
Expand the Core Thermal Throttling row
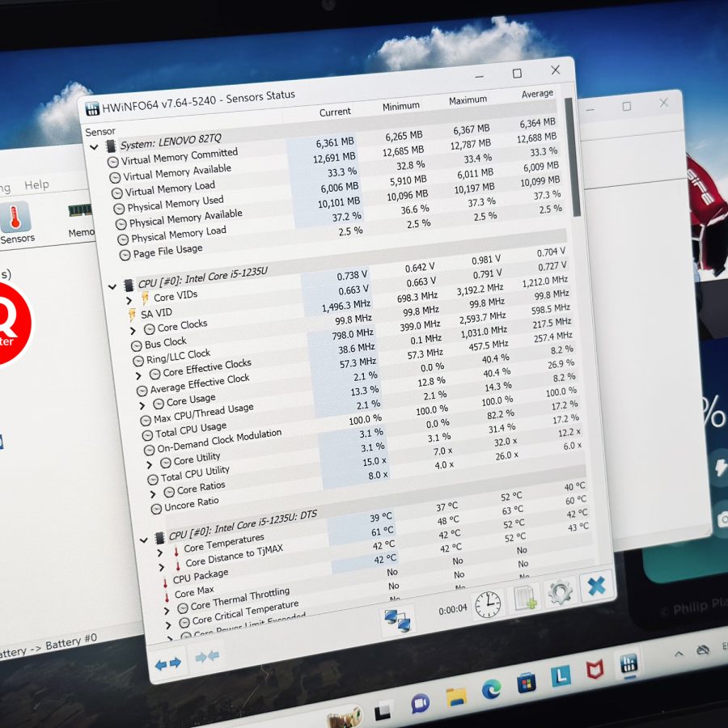pyautogui.click(x=167, y=611)
